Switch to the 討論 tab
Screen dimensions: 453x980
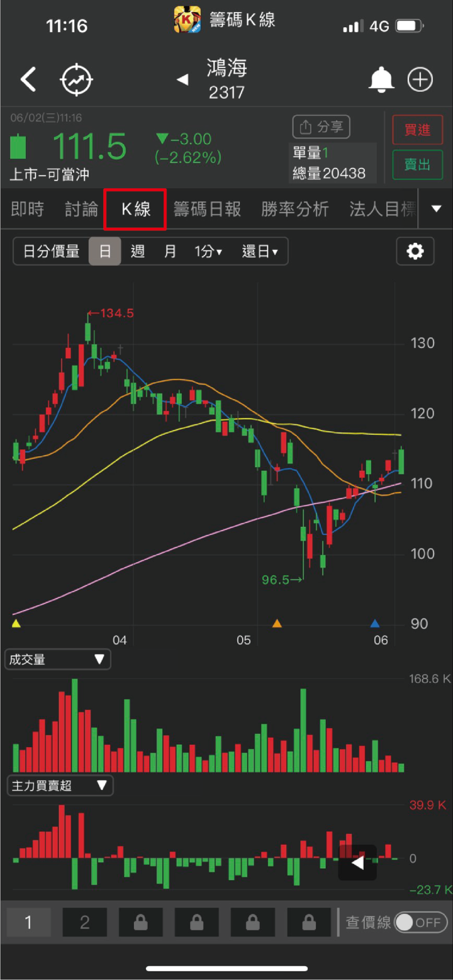(82, 210)
